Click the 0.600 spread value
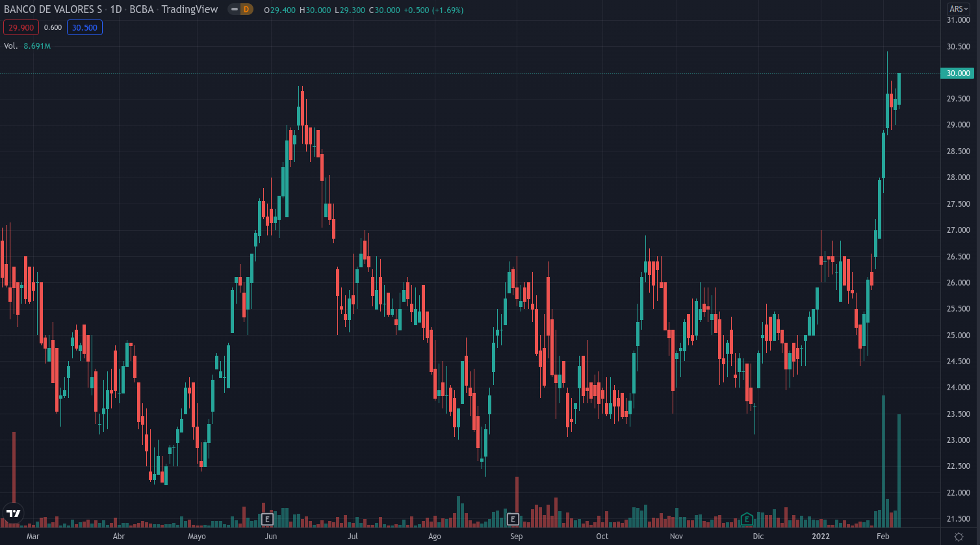 tap(53, 27)
